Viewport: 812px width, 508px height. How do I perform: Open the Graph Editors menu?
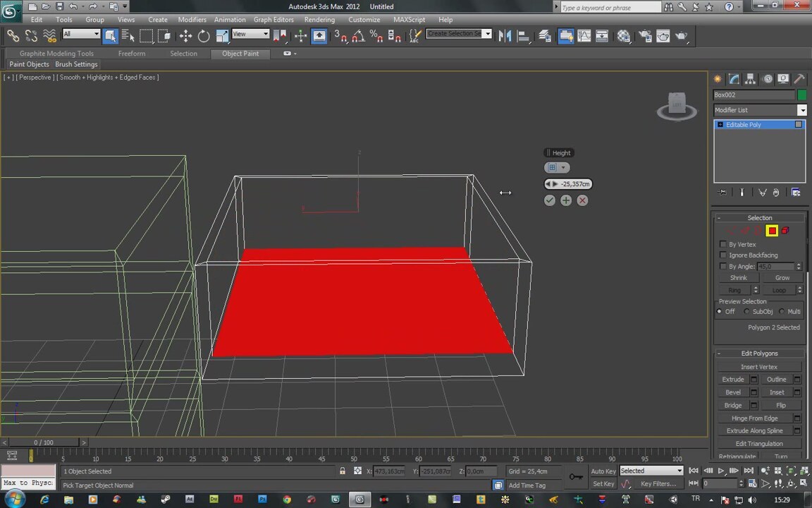coord(273,20)
